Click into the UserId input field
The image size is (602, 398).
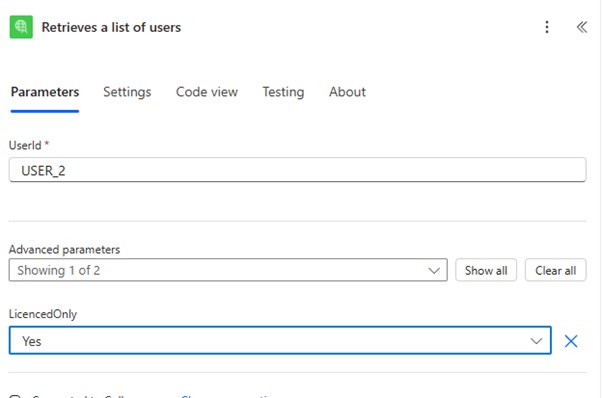point(298,170)
